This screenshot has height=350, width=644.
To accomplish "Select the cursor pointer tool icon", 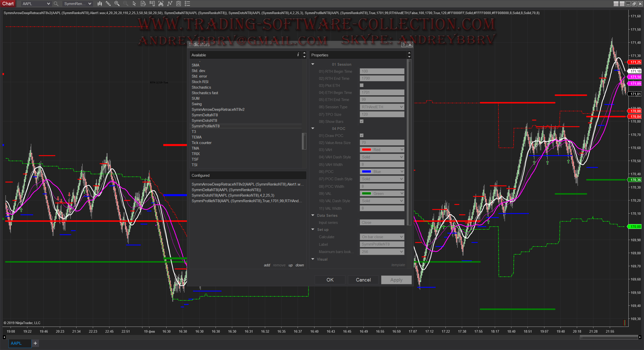I will (134, 4).
